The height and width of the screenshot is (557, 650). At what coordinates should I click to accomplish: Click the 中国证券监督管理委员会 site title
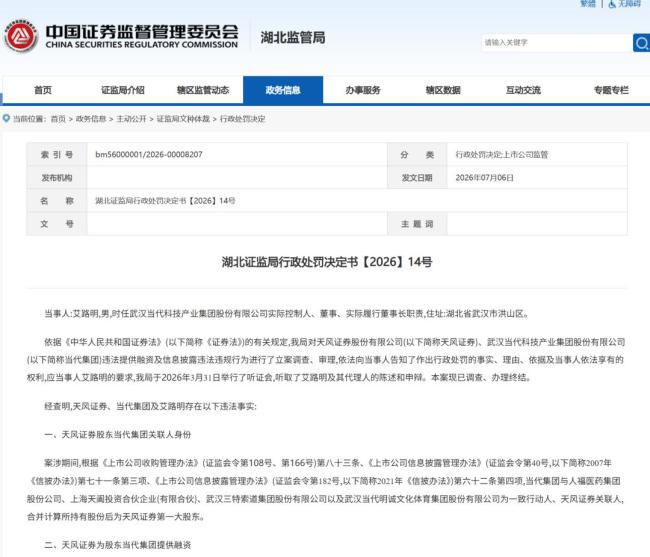point(142,31)
